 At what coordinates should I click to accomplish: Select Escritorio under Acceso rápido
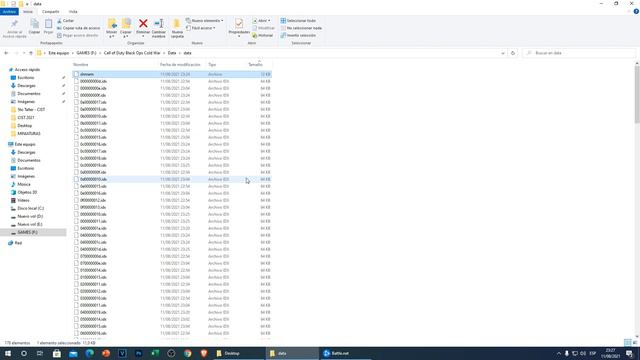25,78
